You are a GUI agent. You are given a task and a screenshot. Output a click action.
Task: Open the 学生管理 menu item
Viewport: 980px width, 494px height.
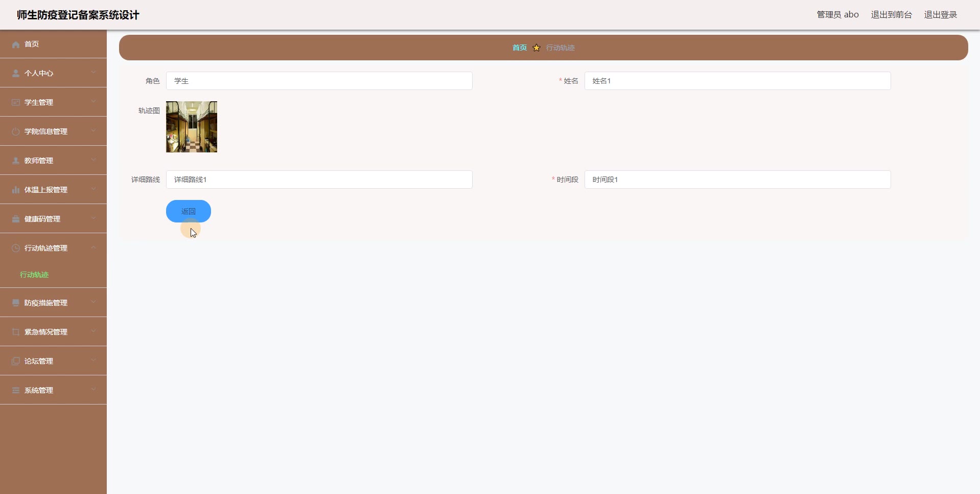[x=53, y=102]
